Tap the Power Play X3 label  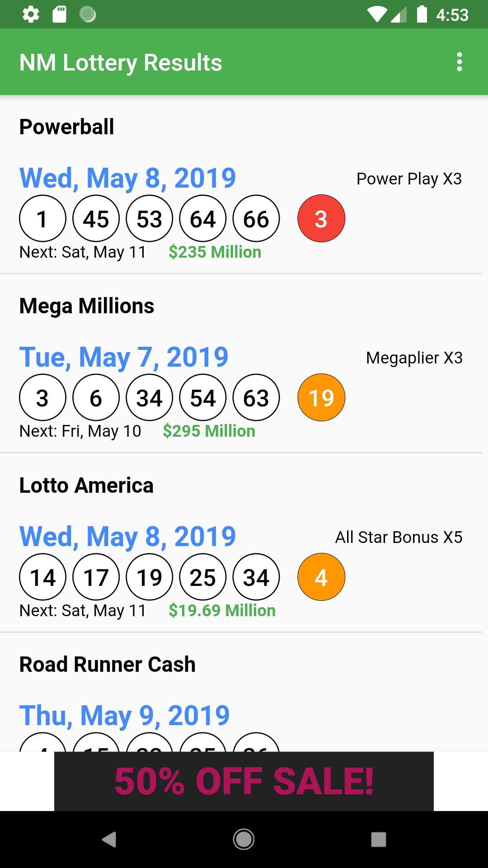tap(409, 179)
